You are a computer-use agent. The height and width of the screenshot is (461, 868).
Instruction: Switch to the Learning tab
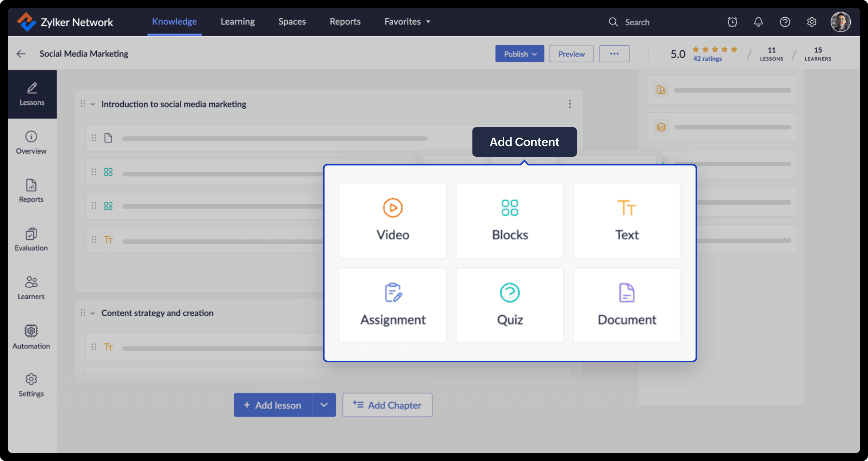pos(237,22)
